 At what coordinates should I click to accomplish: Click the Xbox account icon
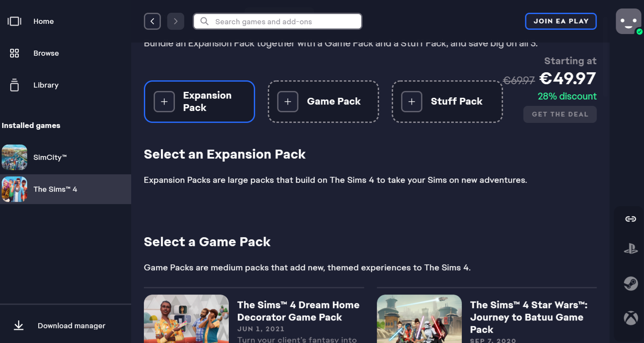click(630, 317)
